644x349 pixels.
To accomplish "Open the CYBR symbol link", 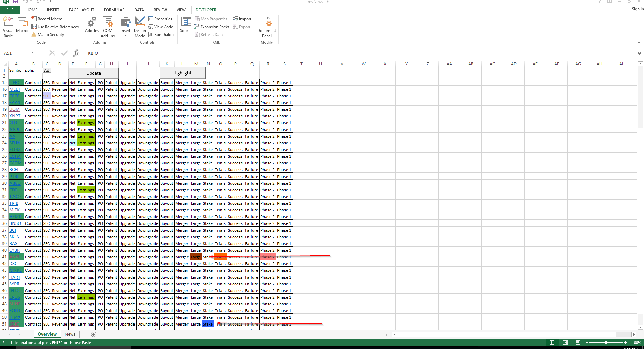I will [14, 250].
